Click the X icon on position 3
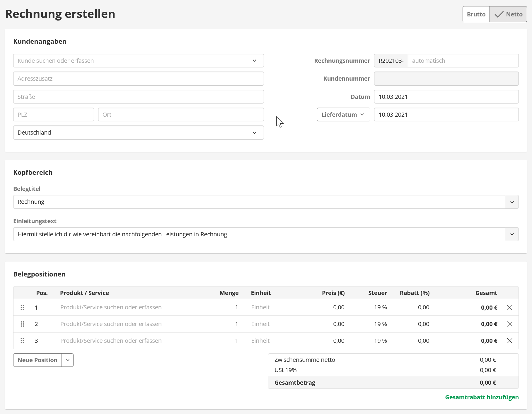Screen dimensions: 532x414 pyautogui.click(x=509, y=341)
